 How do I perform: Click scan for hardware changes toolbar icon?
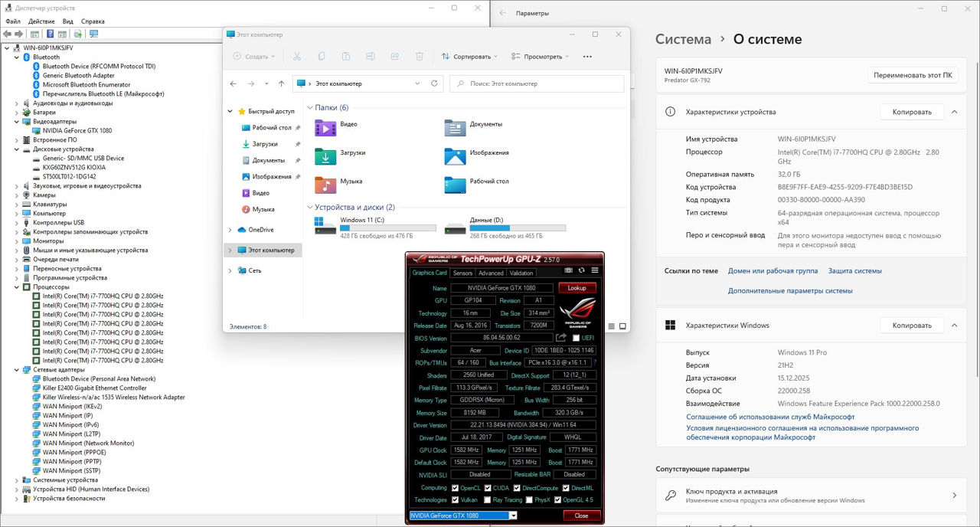(x=93, y=34)
